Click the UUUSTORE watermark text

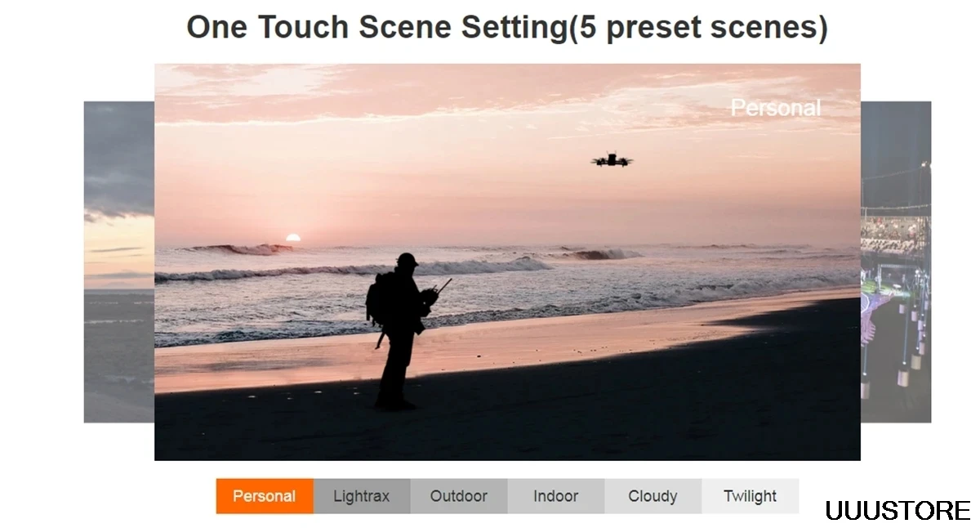pos(898,511)
